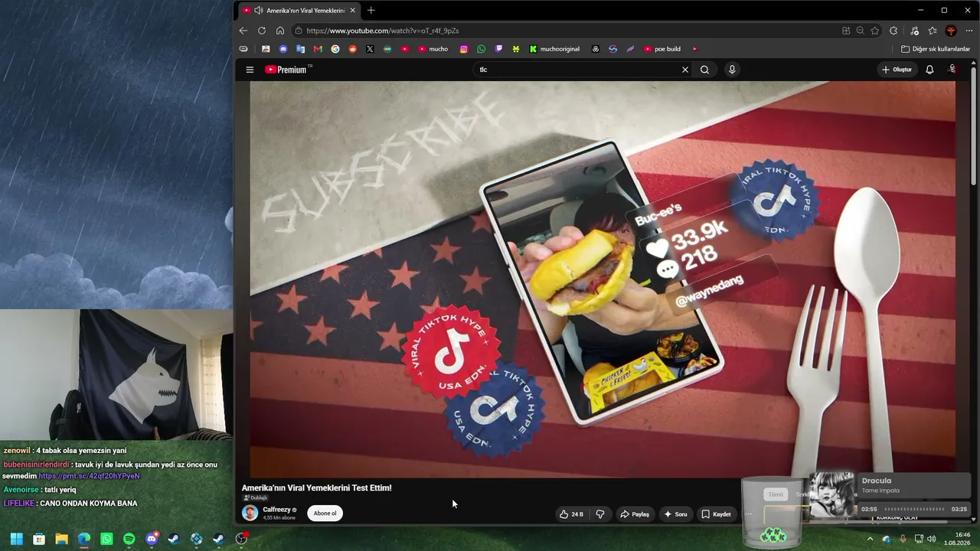Open the mucho bookmark
This screenshot has height=551, width=980.
(433, 49)
